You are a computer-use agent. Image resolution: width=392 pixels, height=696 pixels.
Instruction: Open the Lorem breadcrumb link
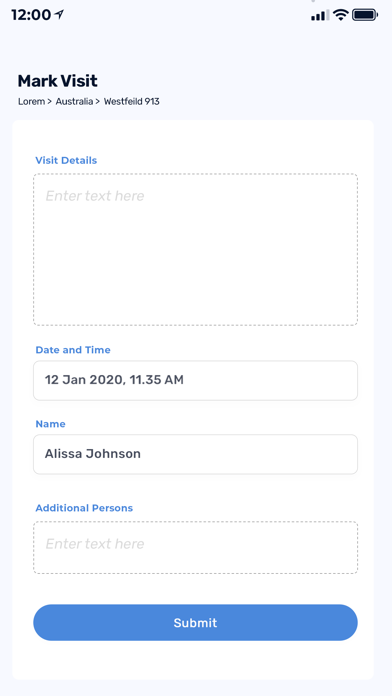click(31, 102)
